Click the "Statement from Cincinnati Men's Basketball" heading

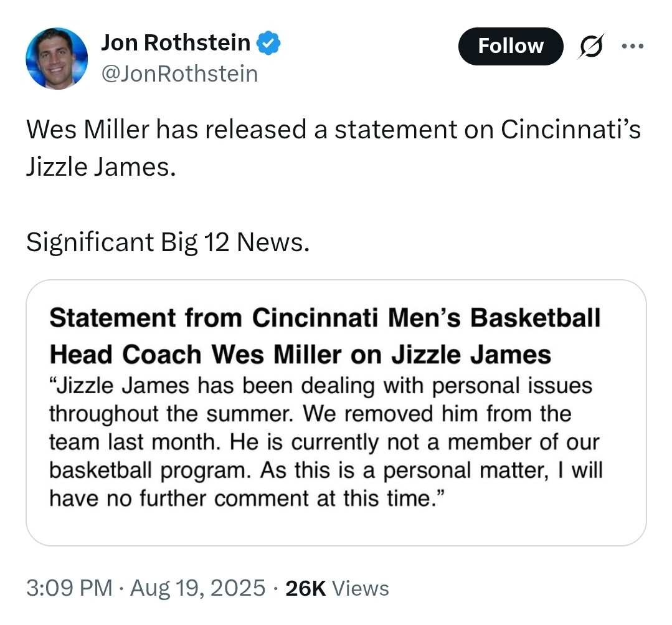(x=324, y=318)
